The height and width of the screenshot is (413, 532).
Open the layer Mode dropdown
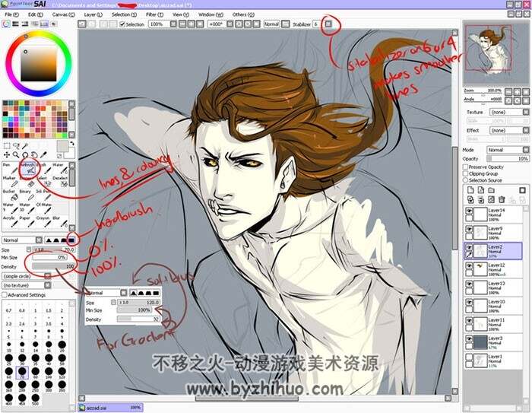click(x=508, y=150)
